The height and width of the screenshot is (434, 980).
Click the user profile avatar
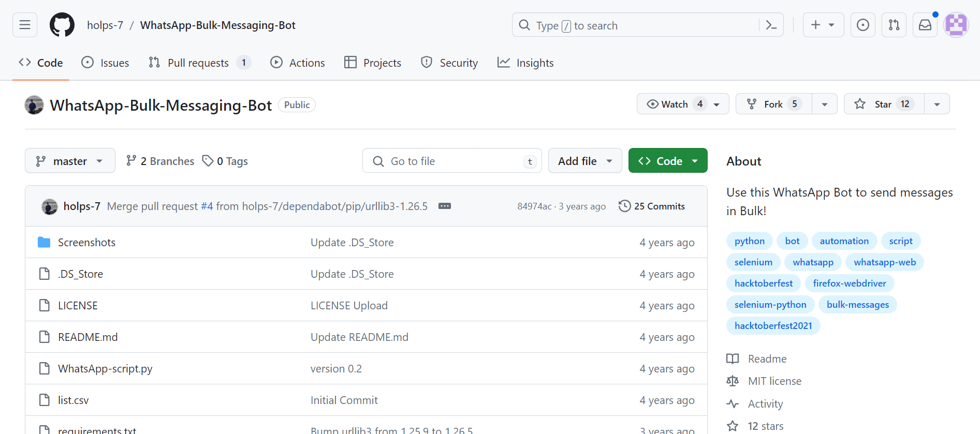tap(956, 25)
